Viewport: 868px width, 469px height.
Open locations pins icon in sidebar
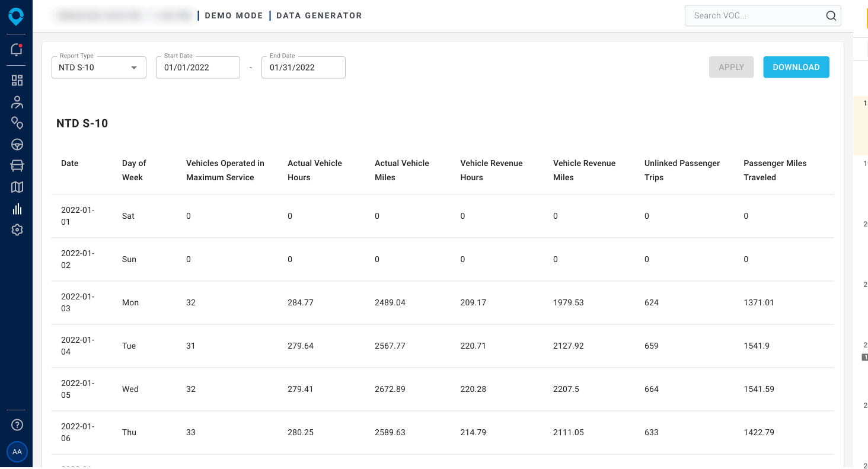coord(17,123)
